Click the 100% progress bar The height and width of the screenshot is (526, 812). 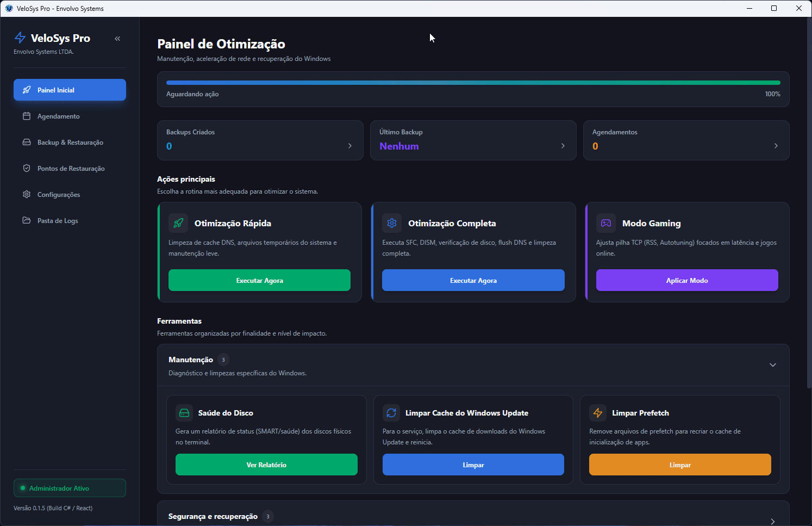click(473, 83)
